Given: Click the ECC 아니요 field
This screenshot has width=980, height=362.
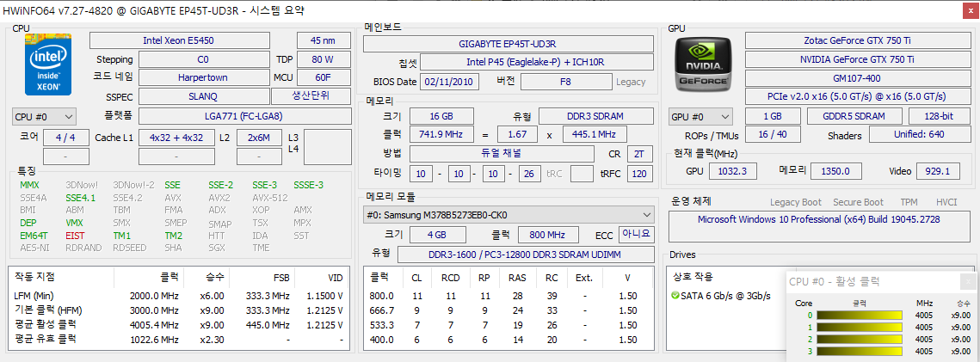Looking at the screenshot, I should pyautogui.click(x=636, y=235).
